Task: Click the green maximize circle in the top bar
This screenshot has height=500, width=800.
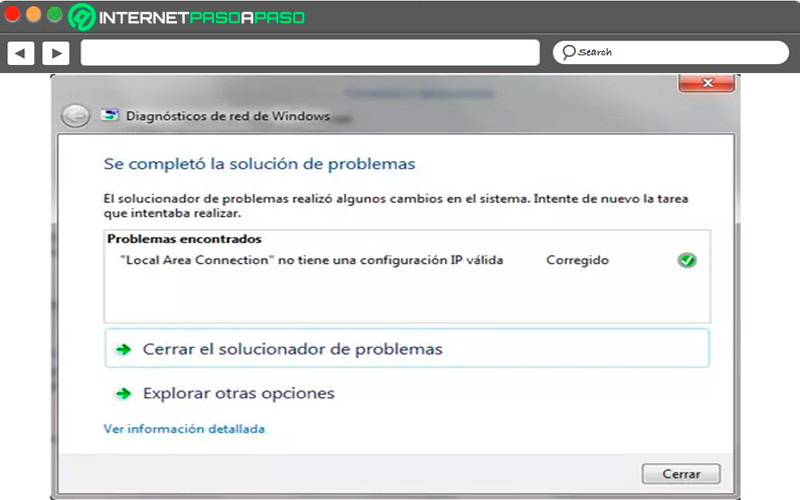Action: [x=54, y=15]
